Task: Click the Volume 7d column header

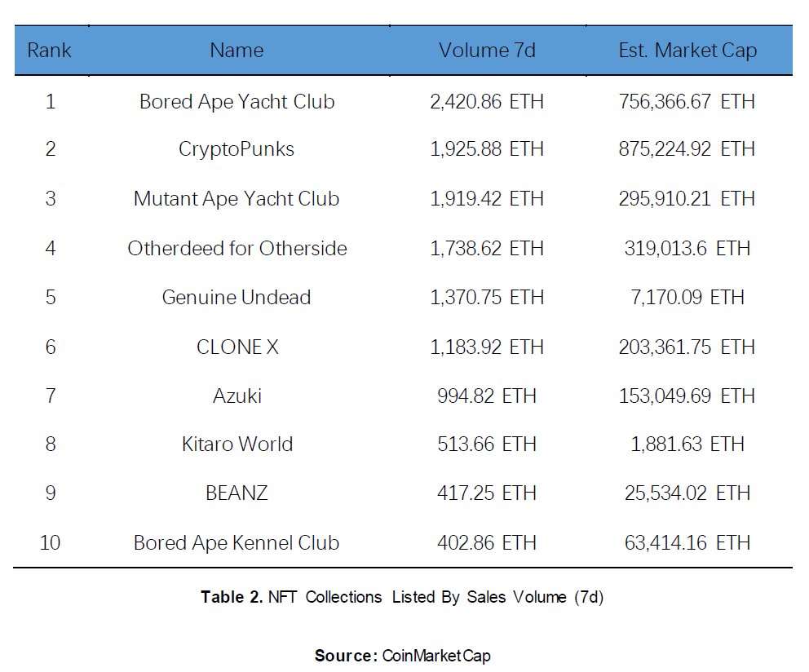Action: tap(487, 51)
